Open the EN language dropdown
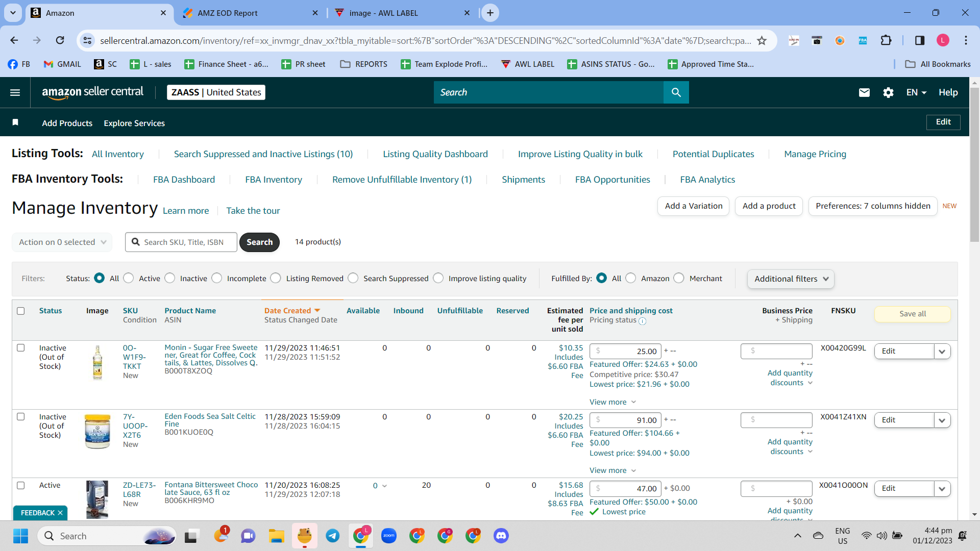Screen dimensions: 980x551 click(916, 92)
